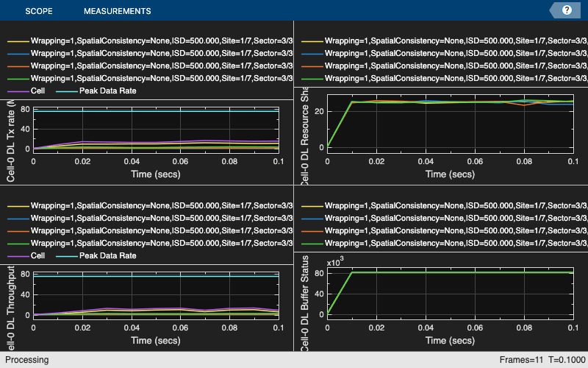The width and height of the screenshot is (588, 368).
Task: Toggle green legend entry in DL Buffer Status plot
Action: pos(445,243)
